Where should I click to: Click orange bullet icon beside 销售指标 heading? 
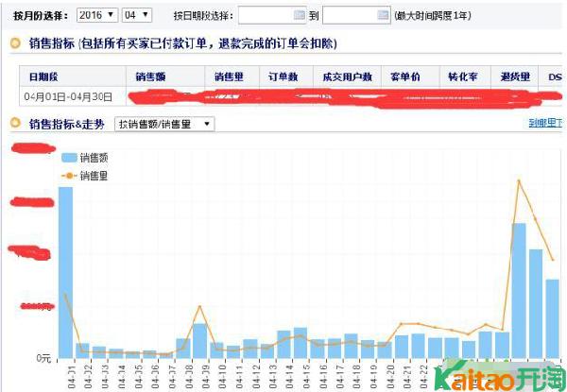coord(15,44)
